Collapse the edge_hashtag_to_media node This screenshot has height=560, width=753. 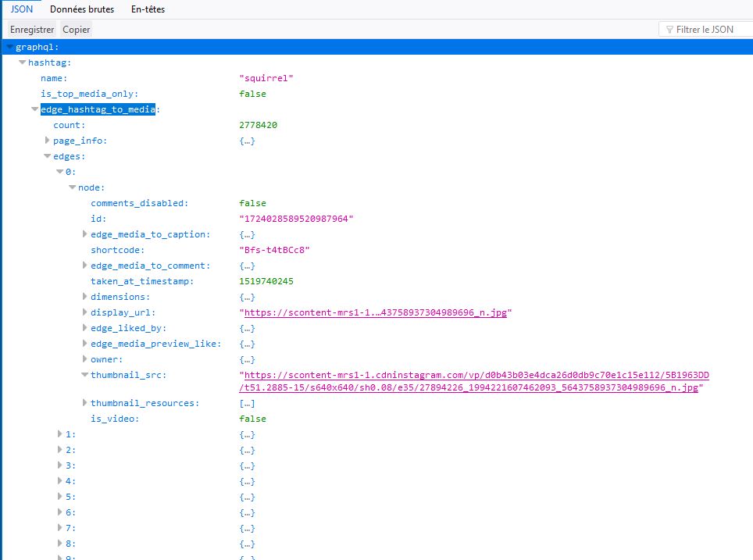(35, 109)
